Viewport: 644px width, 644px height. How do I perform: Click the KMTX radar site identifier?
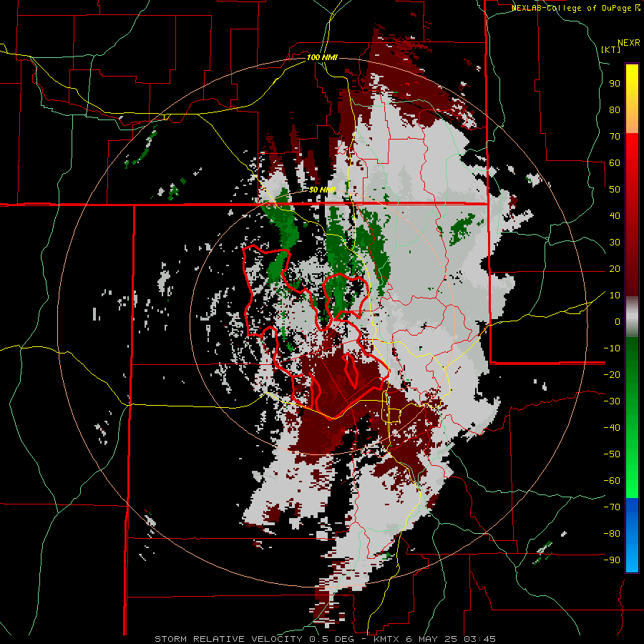click(387, 639)
